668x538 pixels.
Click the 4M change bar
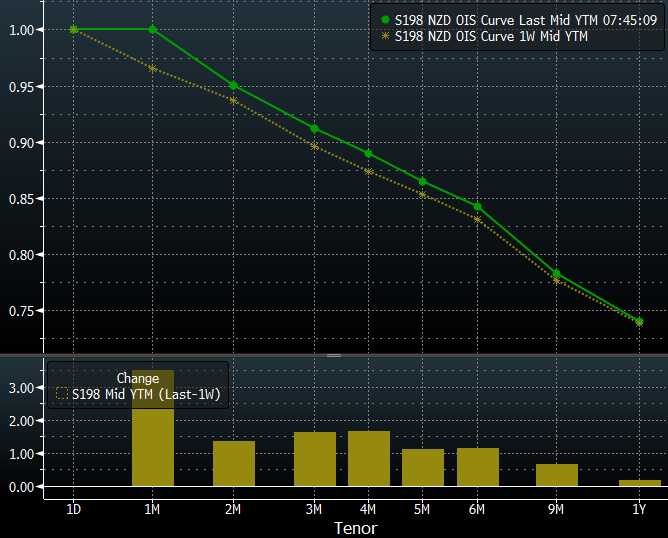368,459
